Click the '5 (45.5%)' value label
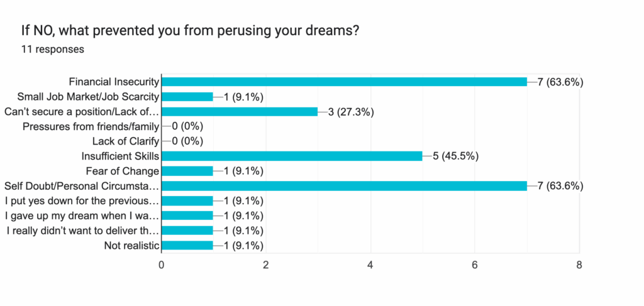644x306 pixels. tap(456, 156)
